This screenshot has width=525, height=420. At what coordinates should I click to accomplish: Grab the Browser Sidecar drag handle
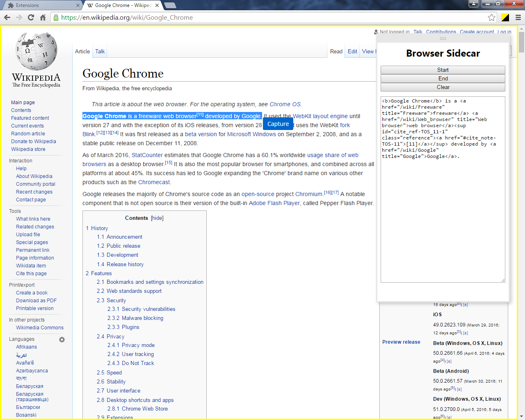pos(443,38)
